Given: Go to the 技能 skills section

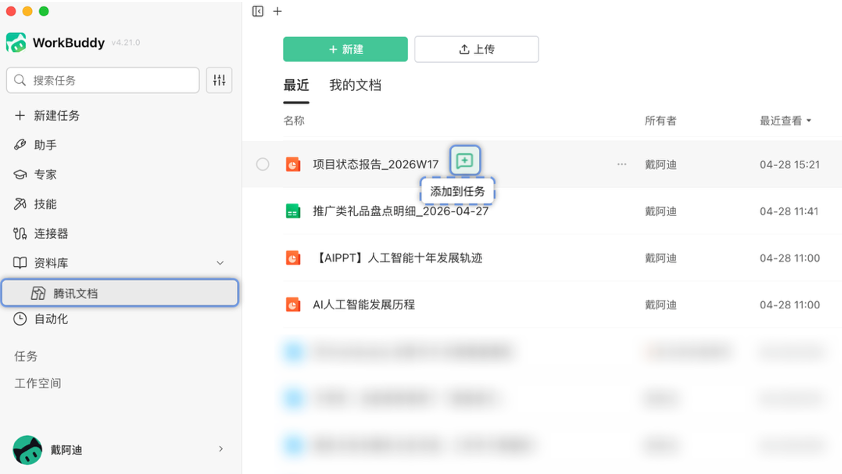Looking at the screenshot, I should (45, 204).
